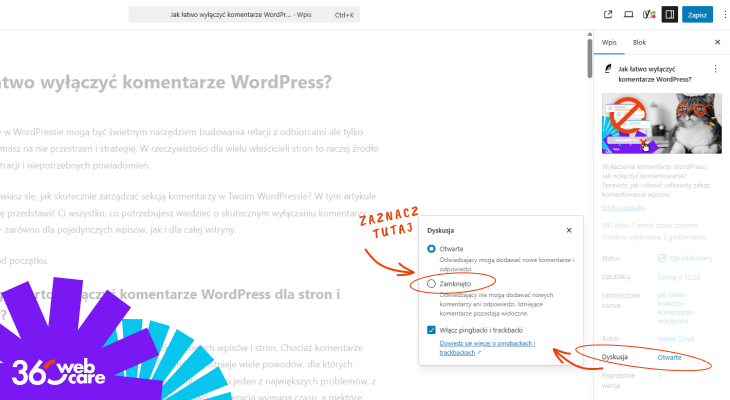Switch to the Blok tab

coord(639,43)
